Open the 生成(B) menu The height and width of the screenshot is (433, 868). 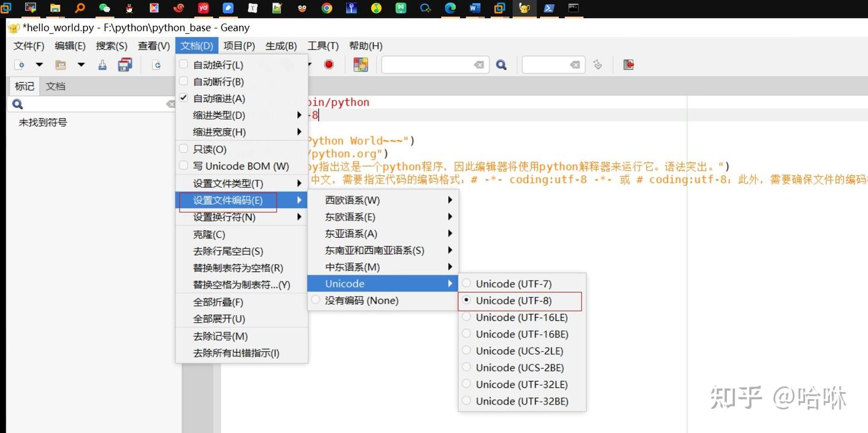281,46
